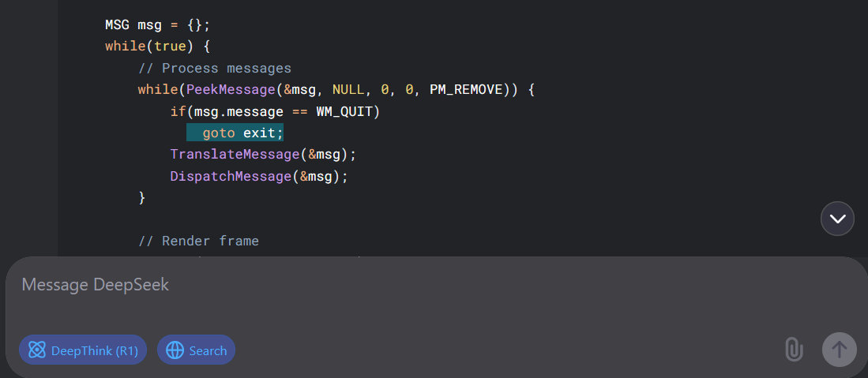
Task: Click the atom icon on DeepThink
Action: coord(36,350)
